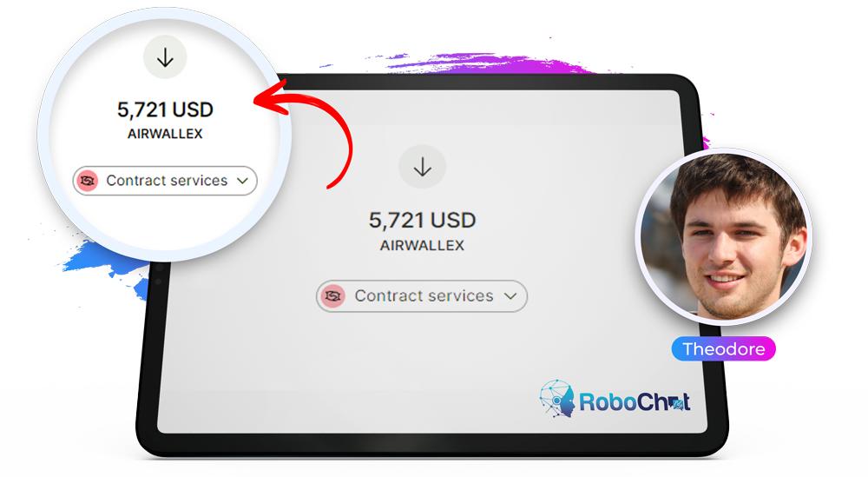Click Theodore's circular profile photo
Image resolution: width=868 pixels, height=477 pixels.
724,236
